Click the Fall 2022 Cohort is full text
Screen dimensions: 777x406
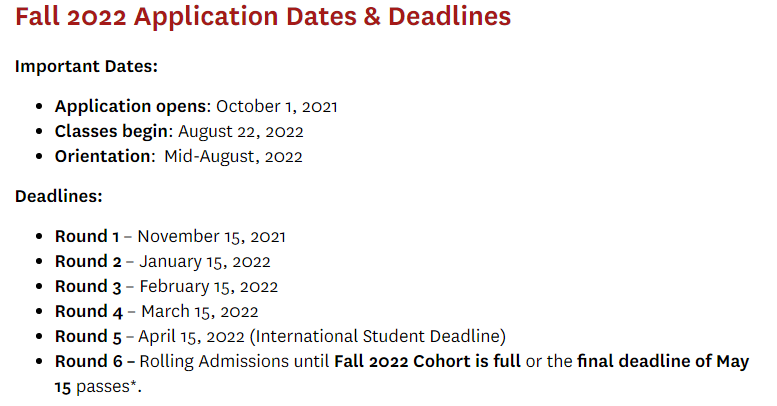(428, 361)
